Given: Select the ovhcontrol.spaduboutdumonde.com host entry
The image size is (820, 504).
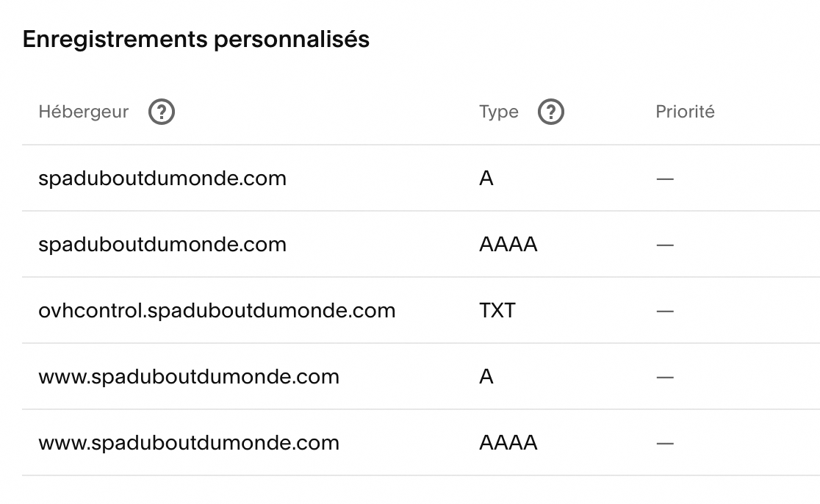Looking at the screenshot, I should 217,311.
